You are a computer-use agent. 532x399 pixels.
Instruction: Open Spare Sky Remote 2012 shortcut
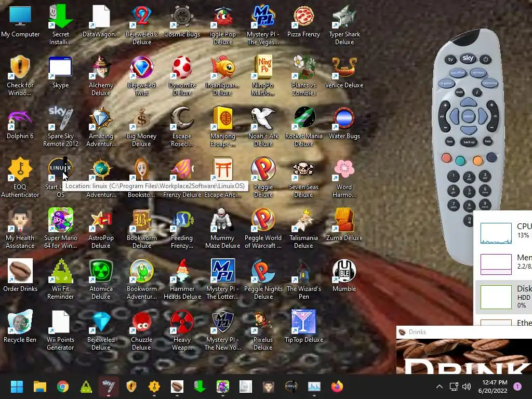point(60,127)
